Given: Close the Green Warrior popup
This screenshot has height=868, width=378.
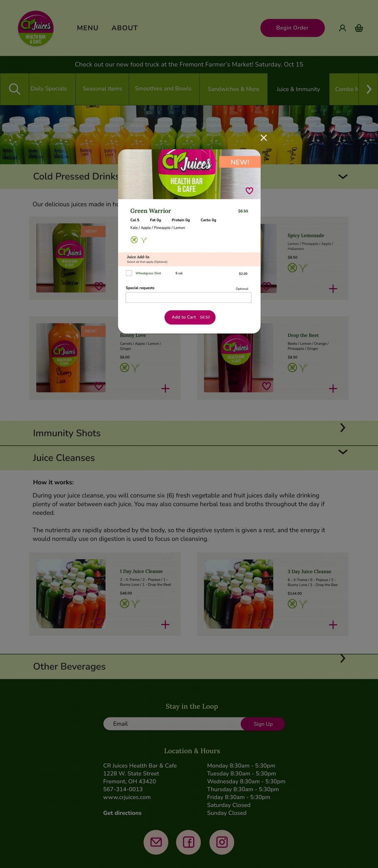Looking at the screenshot, I should click(x=264, y=138).
